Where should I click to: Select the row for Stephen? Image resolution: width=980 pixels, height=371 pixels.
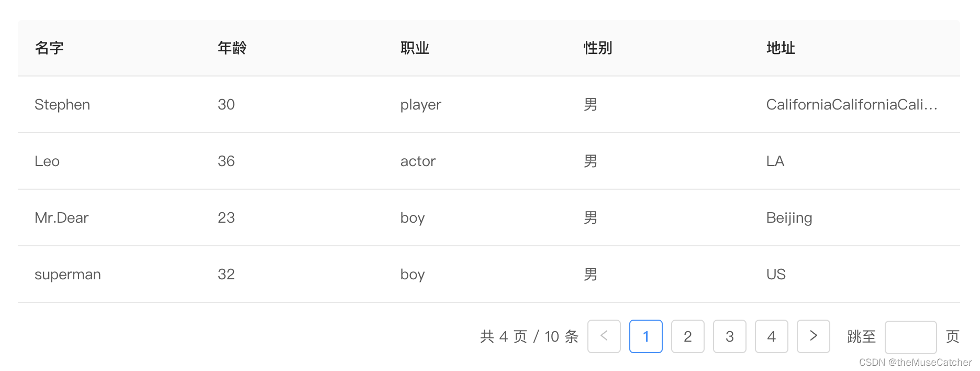(62, 104)
